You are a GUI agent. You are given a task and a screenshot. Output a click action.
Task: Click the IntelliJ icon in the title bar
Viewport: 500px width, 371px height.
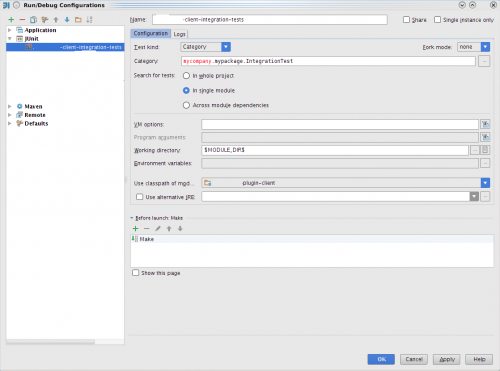pyautogui.click(x=6, y=5)
